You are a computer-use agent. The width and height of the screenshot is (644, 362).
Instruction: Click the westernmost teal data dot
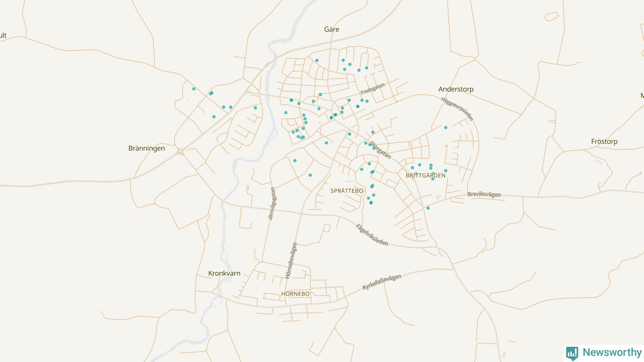click(x=194, y=89)
